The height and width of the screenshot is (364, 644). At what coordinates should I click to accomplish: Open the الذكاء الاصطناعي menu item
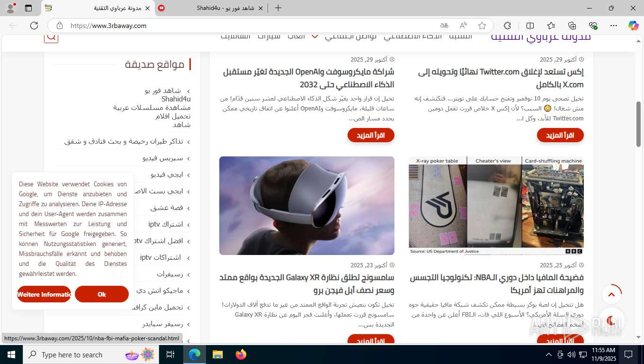412,36
